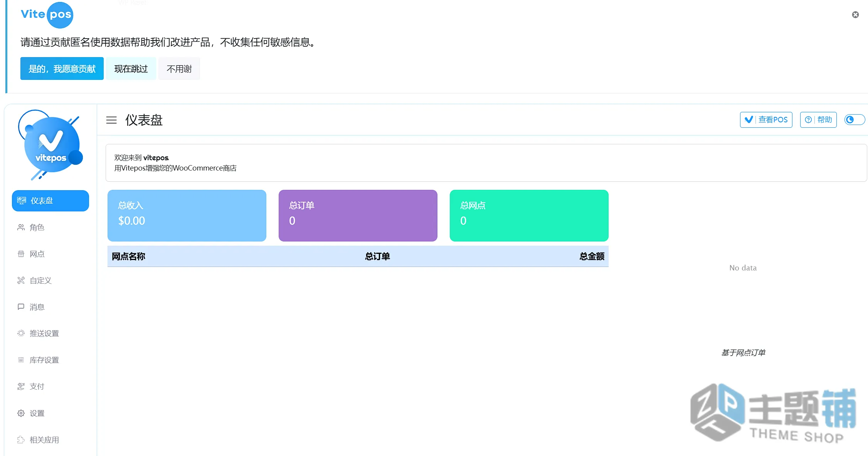
Task: Click the 相关应用 puzzle icon
Action: (x=21, y=440)
